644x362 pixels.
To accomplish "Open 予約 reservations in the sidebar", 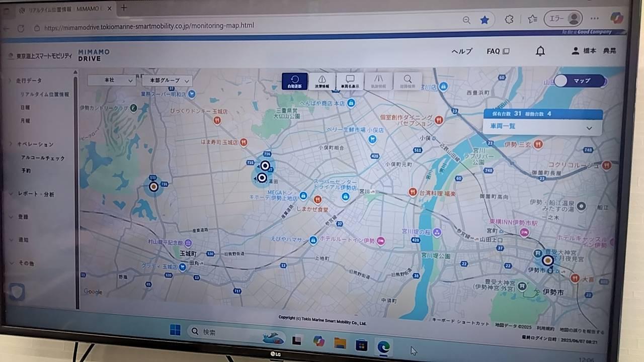I will 26,171.
